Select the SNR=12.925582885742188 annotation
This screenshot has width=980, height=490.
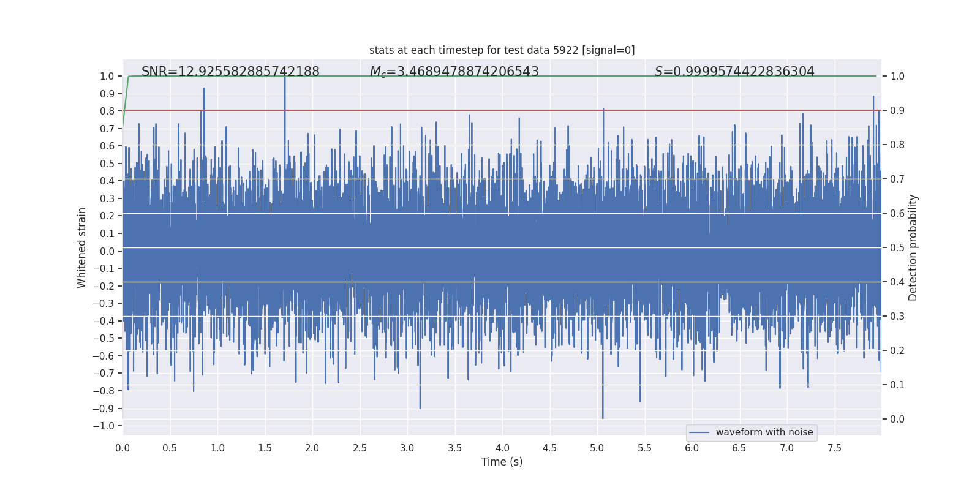coord(230,72)
